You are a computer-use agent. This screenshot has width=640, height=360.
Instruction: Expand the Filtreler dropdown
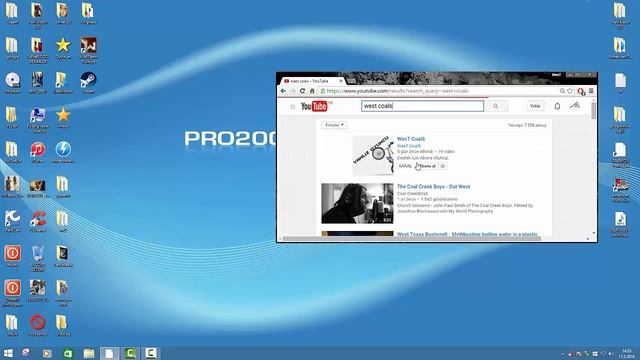334,125
